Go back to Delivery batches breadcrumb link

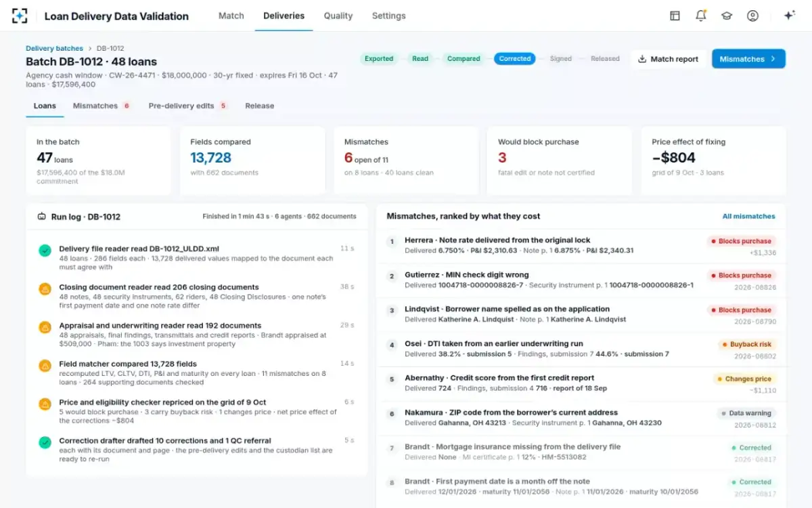pyautogui.click(x=54, y=49)
